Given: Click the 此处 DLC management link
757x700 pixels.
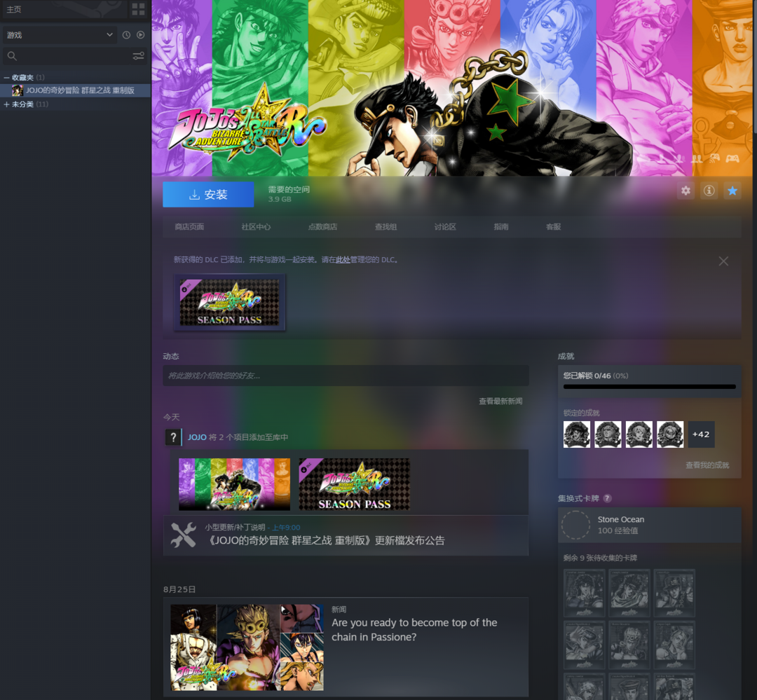Looking at the screenshot, I should (343, 260).
